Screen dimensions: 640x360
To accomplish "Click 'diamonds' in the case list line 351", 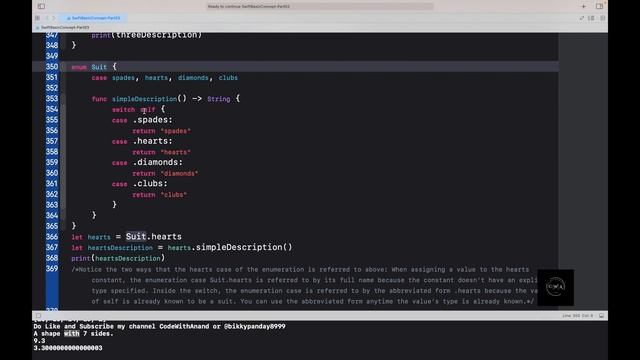I will [x=193, y=78].
